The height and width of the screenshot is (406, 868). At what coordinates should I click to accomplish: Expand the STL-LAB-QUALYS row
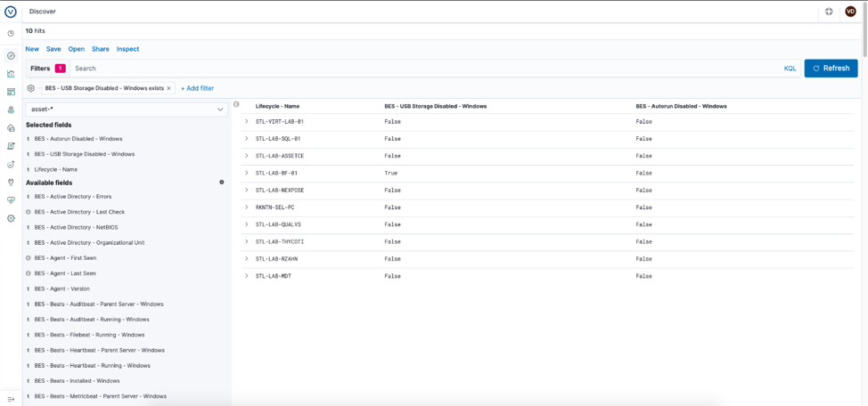pyautogui.click(x=246, y=224)
